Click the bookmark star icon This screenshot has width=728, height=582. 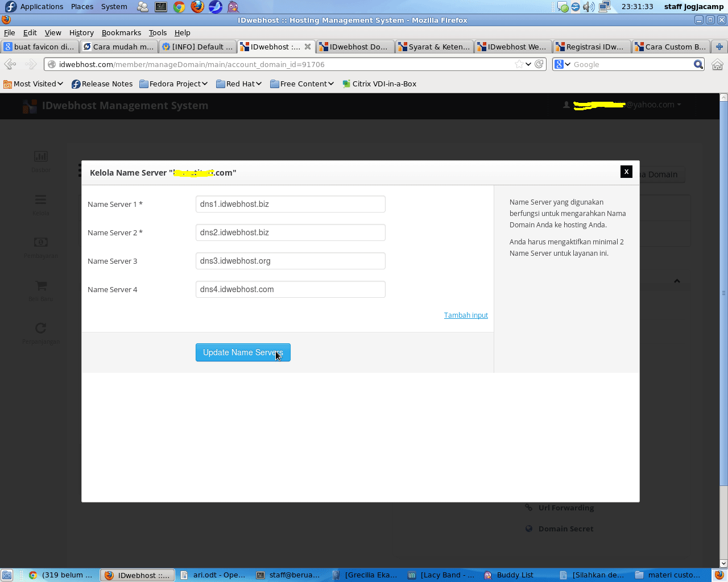coord(519,64)
